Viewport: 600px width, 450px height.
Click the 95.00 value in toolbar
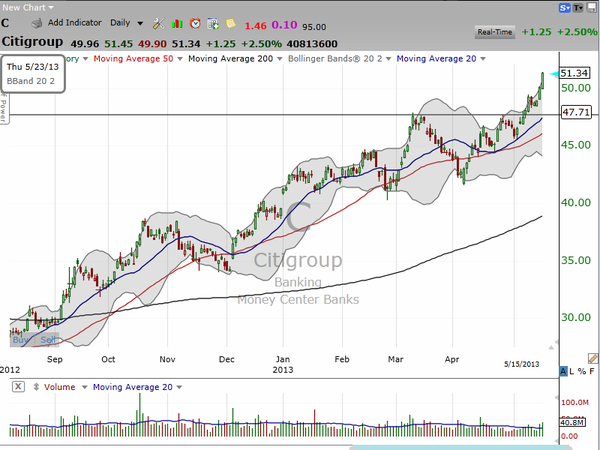314,27
